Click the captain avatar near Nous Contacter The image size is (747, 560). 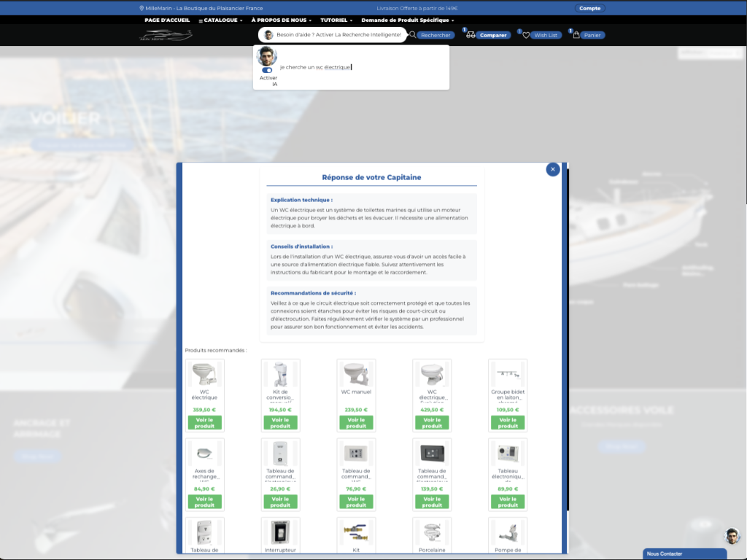tap(732, 536)
